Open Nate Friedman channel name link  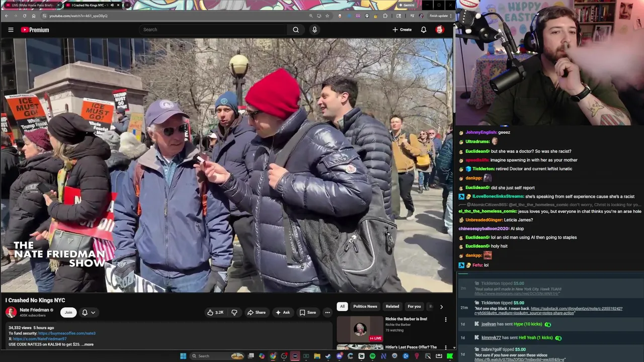(x=34, y=310)
